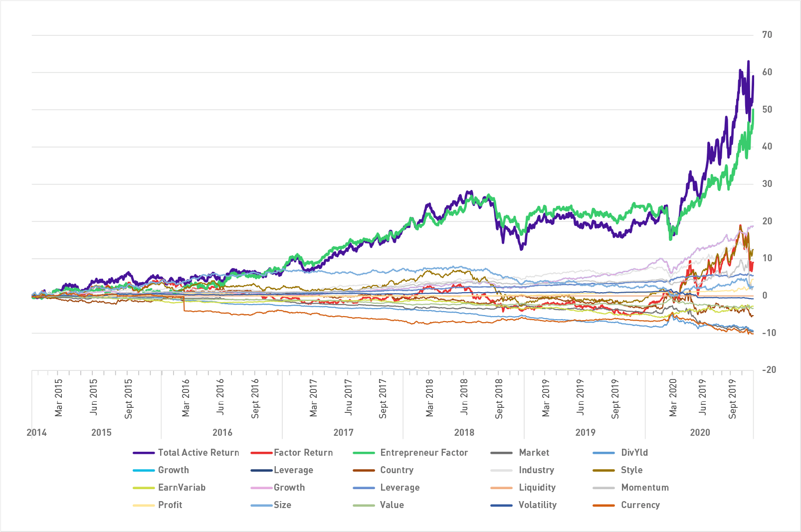Image resolution: width=801 pixels, height=532 pixels.
Task: Select the Industry legend label
Action: click(536, 470)
